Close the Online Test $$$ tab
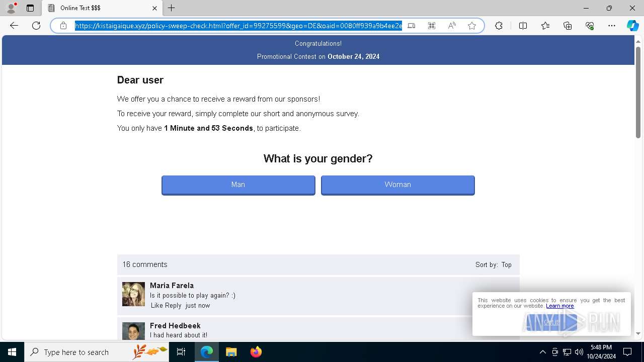This screenshot has height=362, width=644. tap(154, 8)
